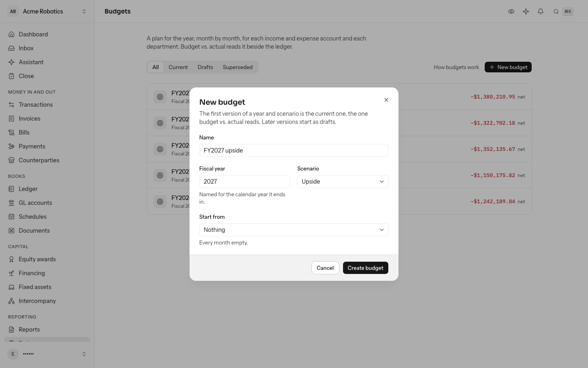Expand the Acme Robotics workspace switcher
The image size is (588, 368).
47,11
